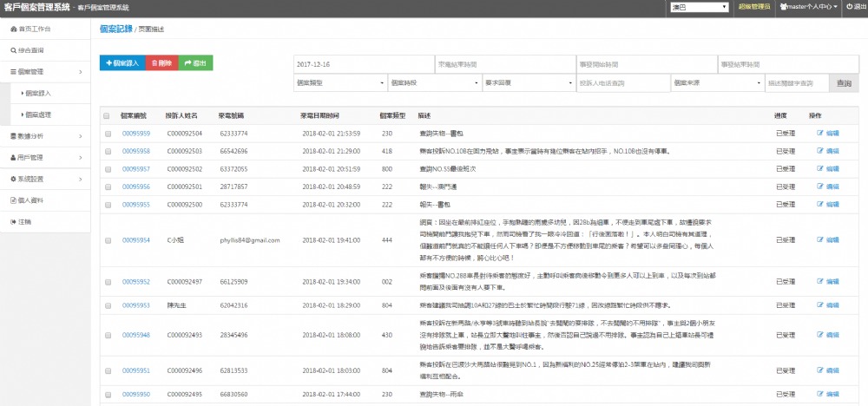This screenshot has width=868, height=406.
Task: Click edit icon for case 00095954
Action: [x=820, y=240]
